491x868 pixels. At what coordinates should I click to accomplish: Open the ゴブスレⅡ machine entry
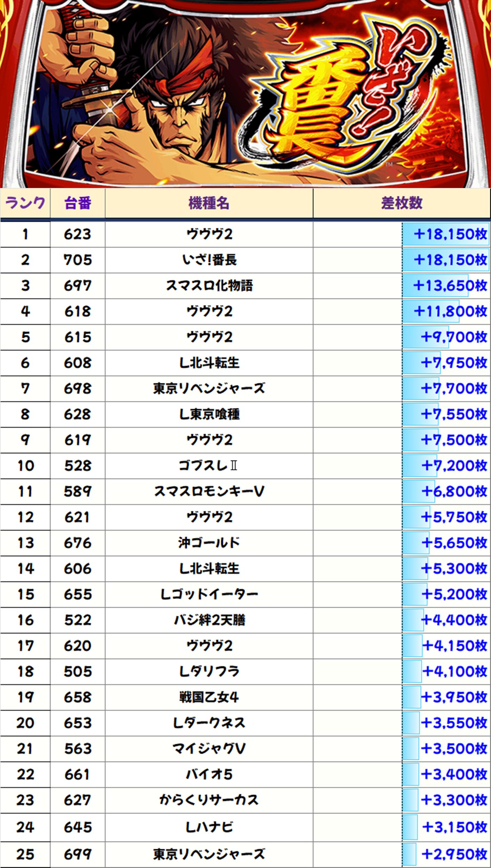coord(209,466)
